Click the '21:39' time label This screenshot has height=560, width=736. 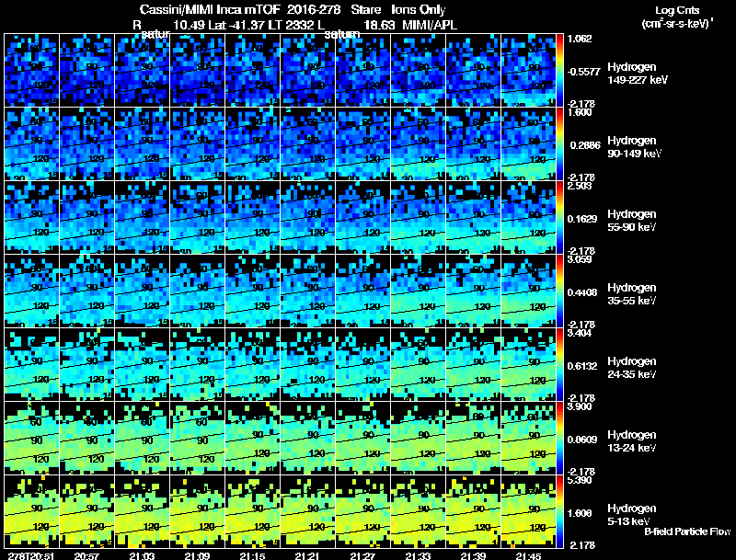pyautogui.click(x=473, y=555)
